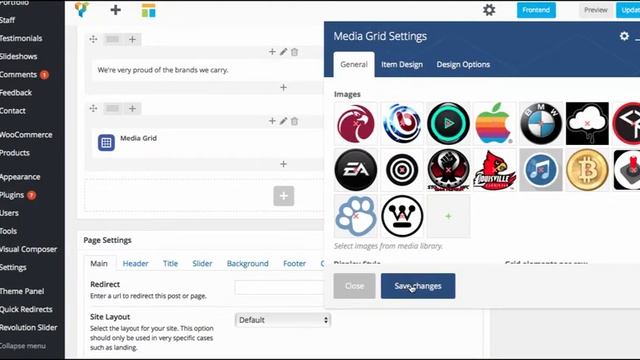Switch to the General tab
The image size is (640, 360).
pos(354,64)
